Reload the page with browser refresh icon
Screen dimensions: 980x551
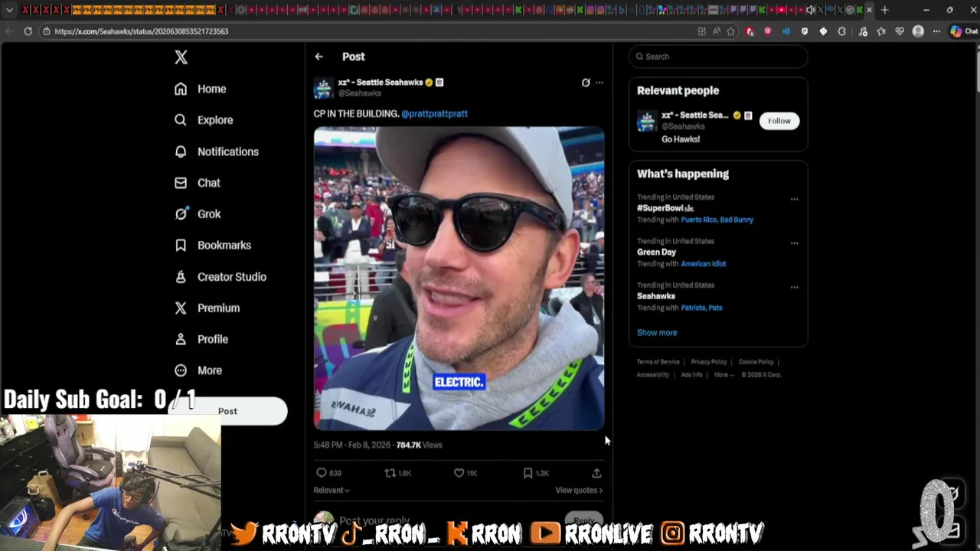point(28,31)
